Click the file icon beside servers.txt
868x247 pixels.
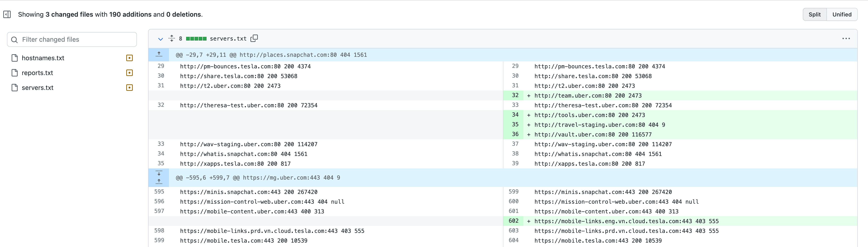tap(14, 88)
